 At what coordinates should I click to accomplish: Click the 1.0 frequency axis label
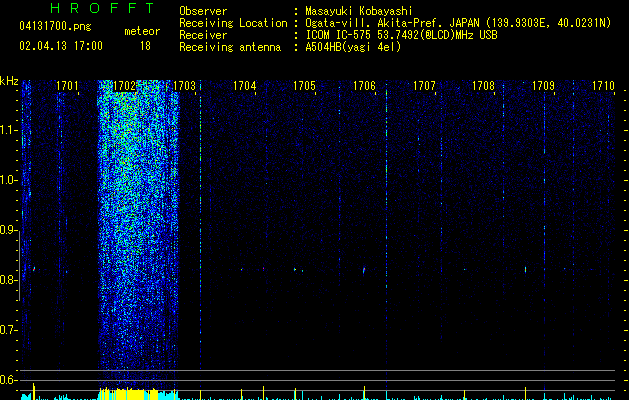pos(8,180)
